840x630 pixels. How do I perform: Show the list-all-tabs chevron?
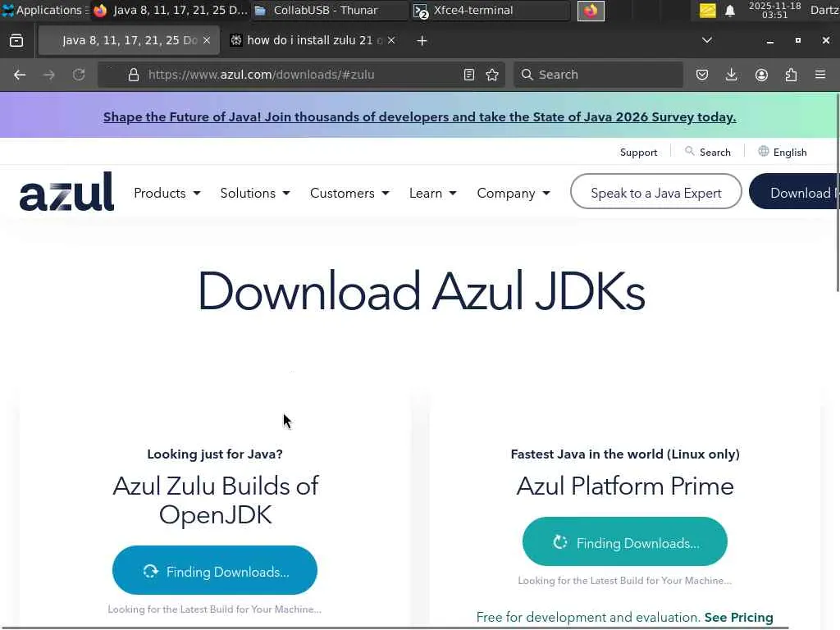click(x=707, y=40)
